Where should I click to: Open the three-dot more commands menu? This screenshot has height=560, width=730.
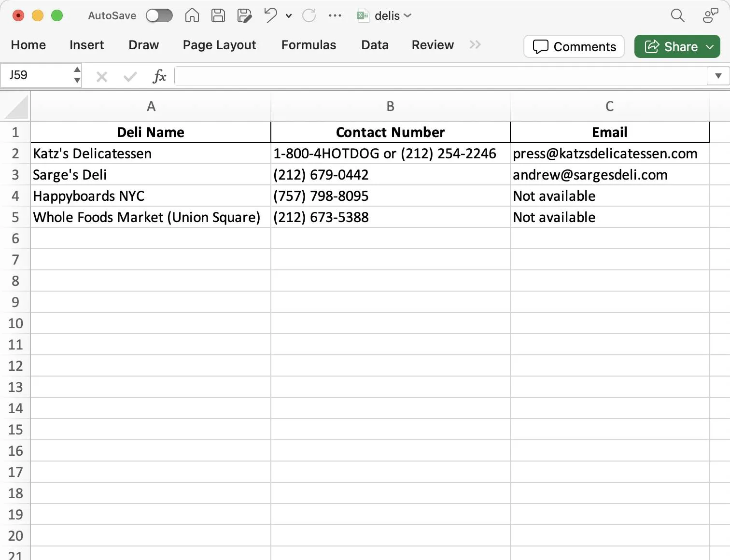tap(335, 15)
